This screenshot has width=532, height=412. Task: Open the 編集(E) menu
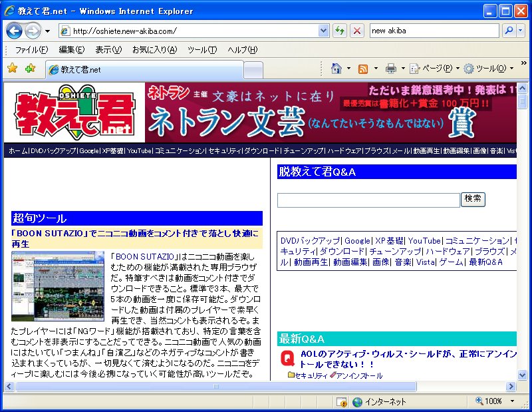[72, 50]
